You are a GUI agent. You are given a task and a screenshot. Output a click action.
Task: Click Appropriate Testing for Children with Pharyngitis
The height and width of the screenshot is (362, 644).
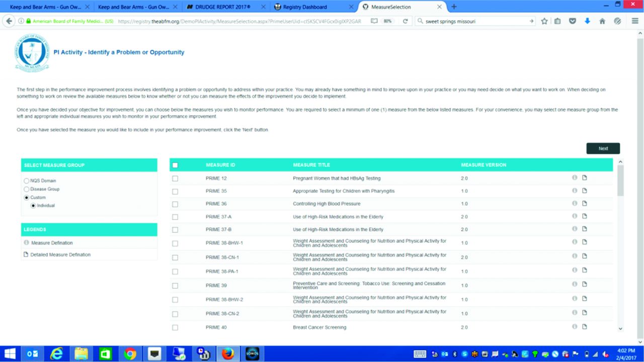click(x=344, y=191)
